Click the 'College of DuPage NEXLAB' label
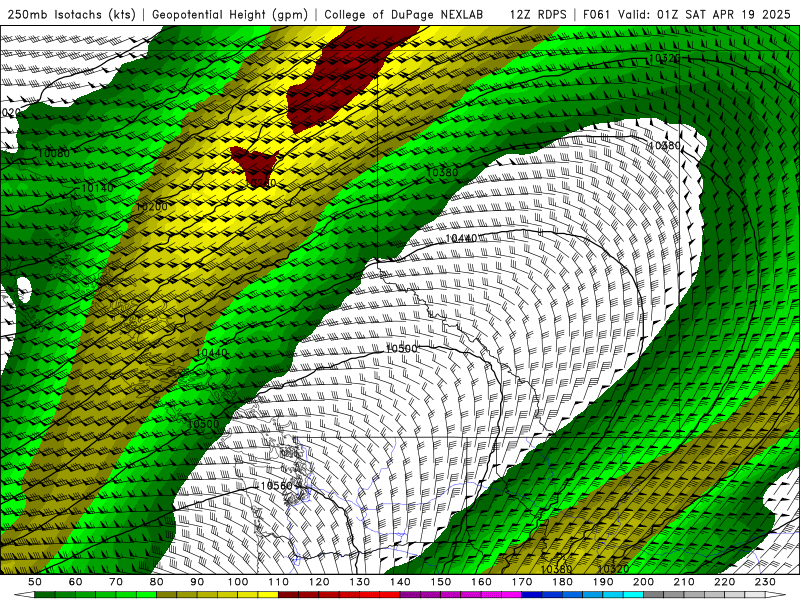 pyautogui.click(x=404, y=14)
